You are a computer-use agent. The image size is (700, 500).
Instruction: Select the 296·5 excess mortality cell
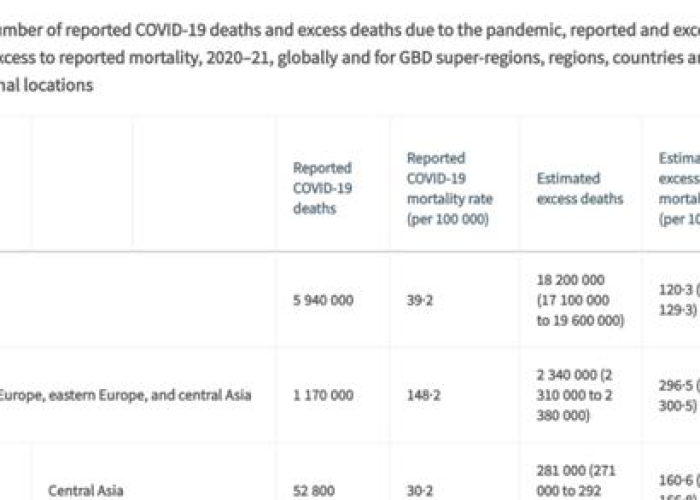(x=679, y=396)
